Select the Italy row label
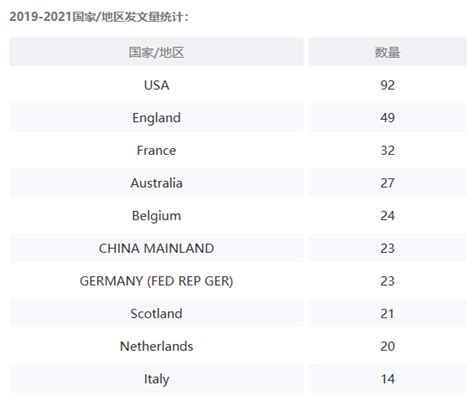 point(156,379)
